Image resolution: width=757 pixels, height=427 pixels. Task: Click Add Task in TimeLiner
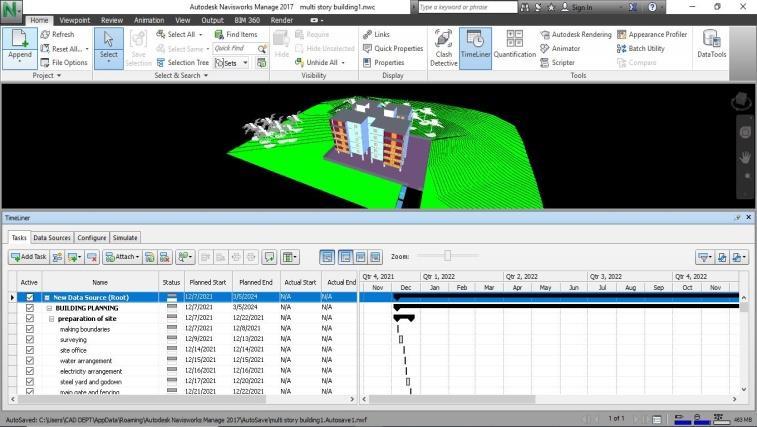pos(28,257)
